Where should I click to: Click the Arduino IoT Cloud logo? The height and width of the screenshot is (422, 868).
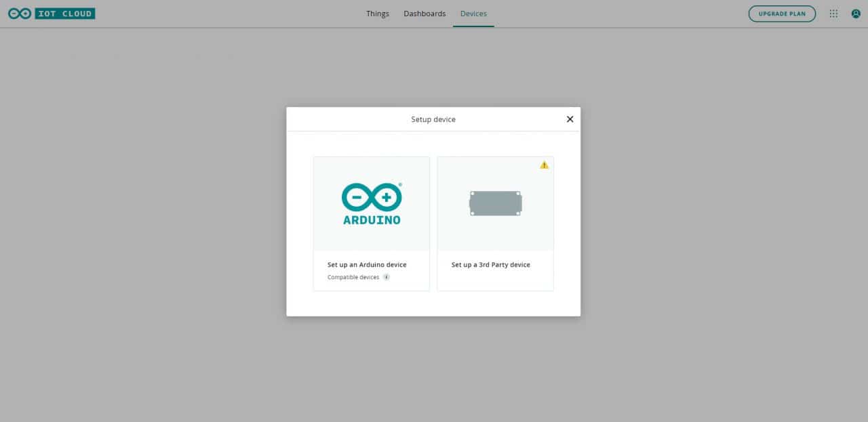pos(52,14)
